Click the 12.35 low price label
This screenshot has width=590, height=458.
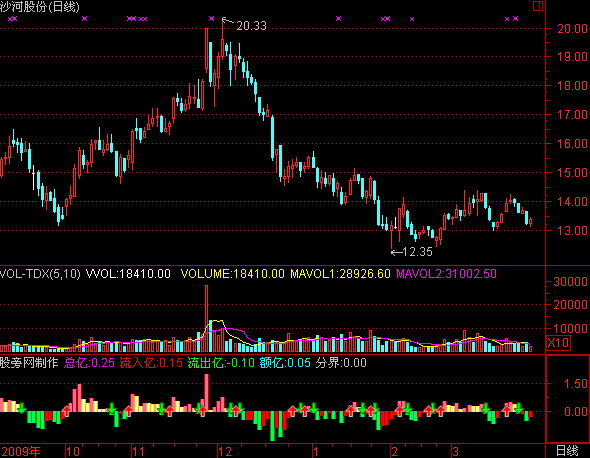click(x=418, y=252)
